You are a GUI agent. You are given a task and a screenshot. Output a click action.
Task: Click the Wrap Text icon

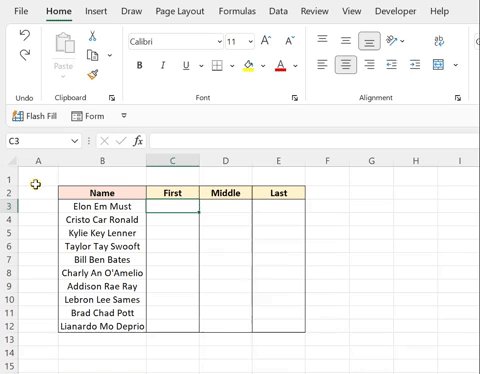(439, 41)
